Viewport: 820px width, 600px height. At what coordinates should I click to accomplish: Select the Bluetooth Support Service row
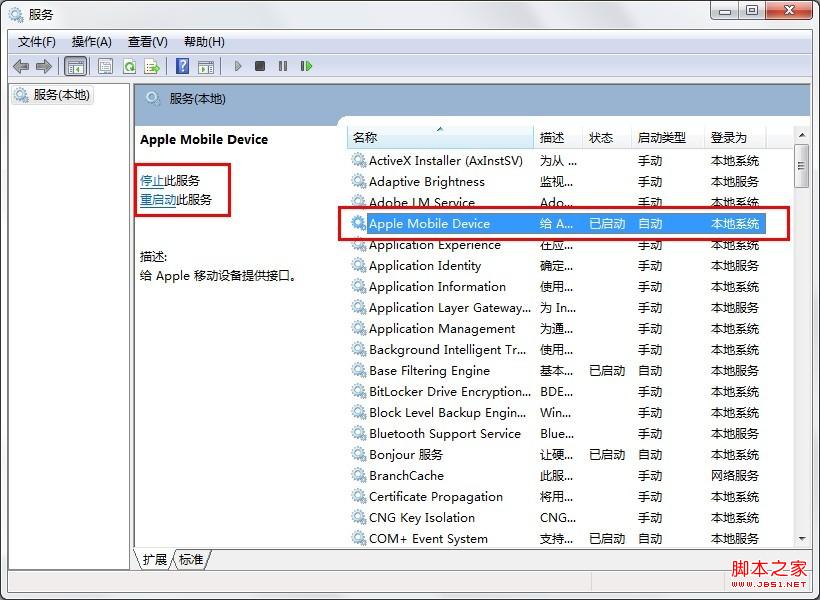point(556,433)
